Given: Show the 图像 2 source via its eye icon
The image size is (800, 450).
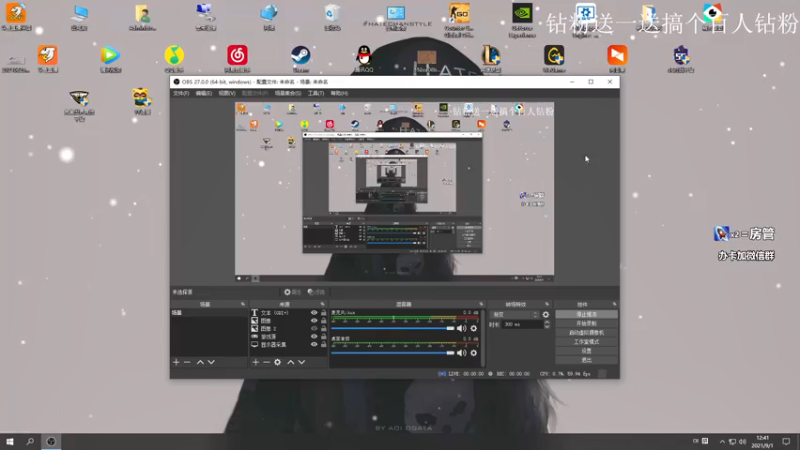Looking at the screenshot, I should click(314, 329).
